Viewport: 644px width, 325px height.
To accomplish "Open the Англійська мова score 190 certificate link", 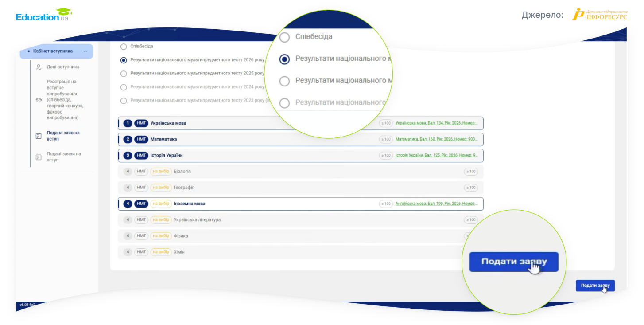I will pyautogui.click(x=437, y=204).
